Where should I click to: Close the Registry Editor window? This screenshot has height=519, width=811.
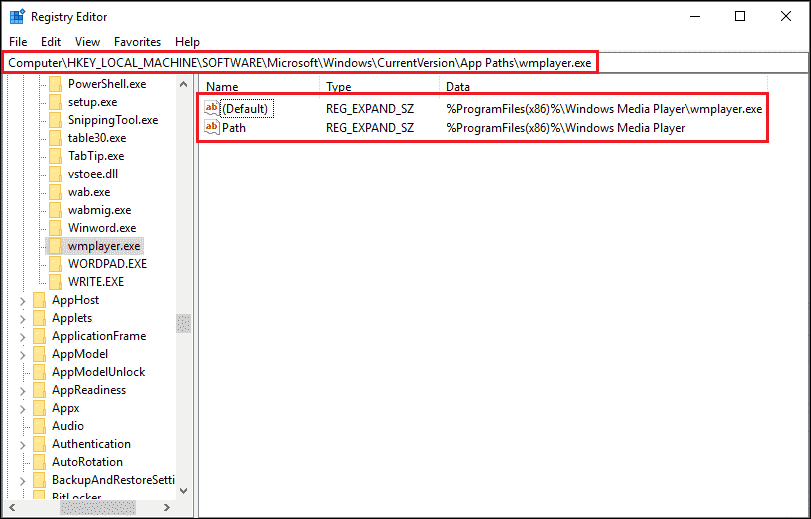coord(786,17)
